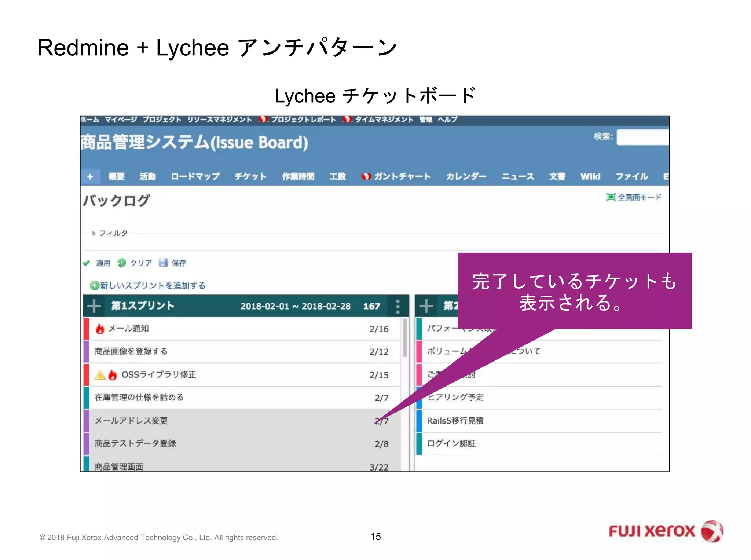751x560 pixels.
Task: Switch to the 概要 tab
Action: click(x=116, y=177)
